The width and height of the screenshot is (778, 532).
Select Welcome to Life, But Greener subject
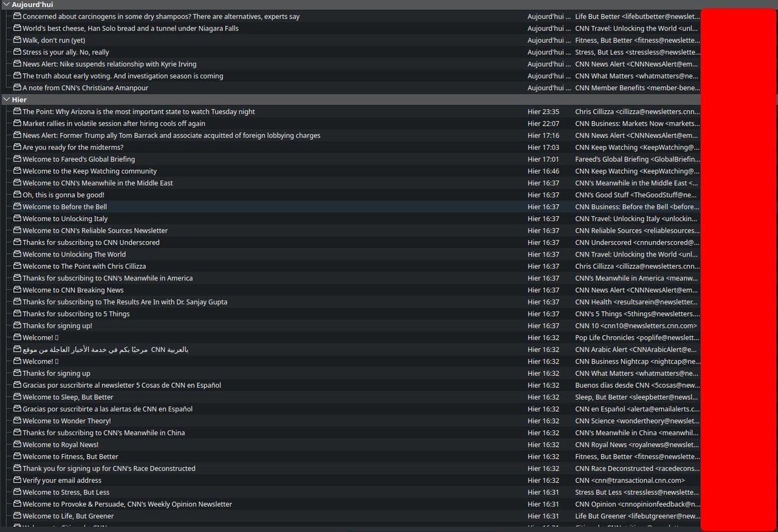coord(68,516)
